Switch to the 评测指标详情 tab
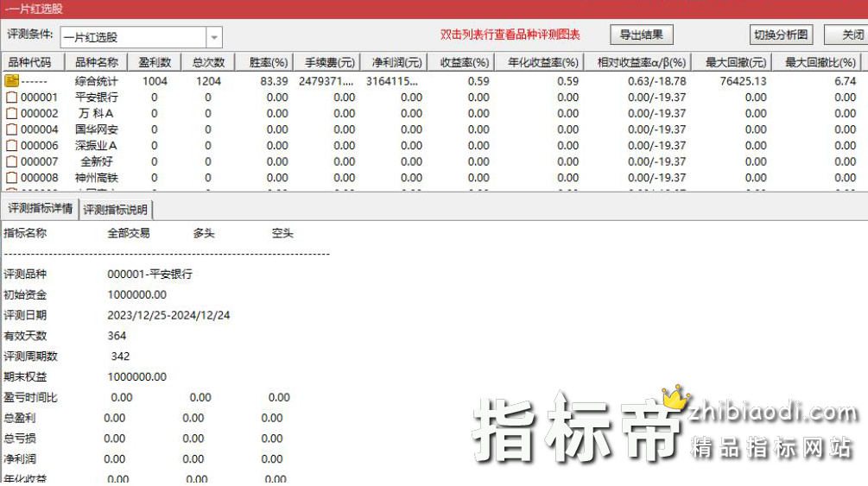The image size is (868, 486). click(x=40, y=209)
